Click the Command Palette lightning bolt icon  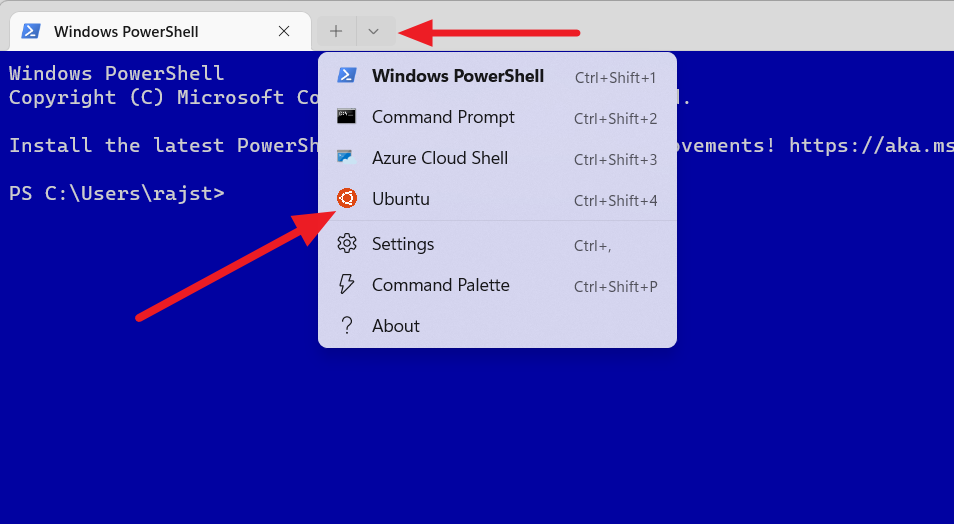[347, 284]
